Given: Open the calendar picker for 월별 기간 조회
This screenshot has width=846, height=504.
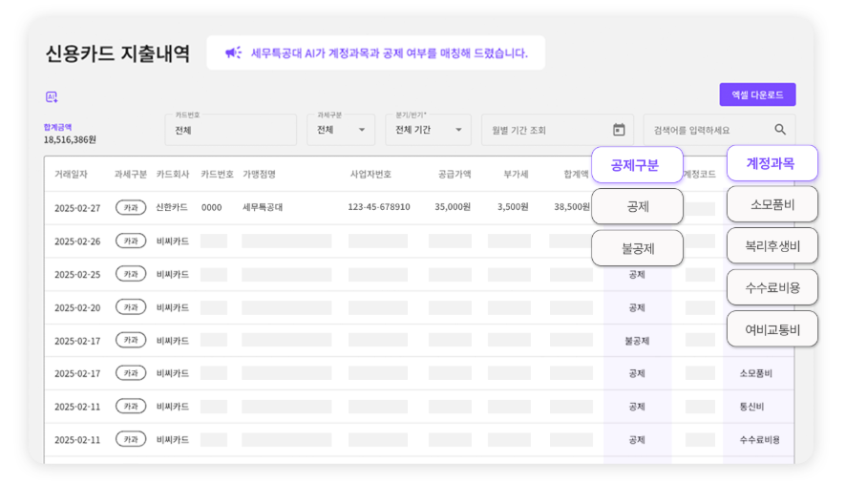Looking at the screenshot, I should (619, 130).
